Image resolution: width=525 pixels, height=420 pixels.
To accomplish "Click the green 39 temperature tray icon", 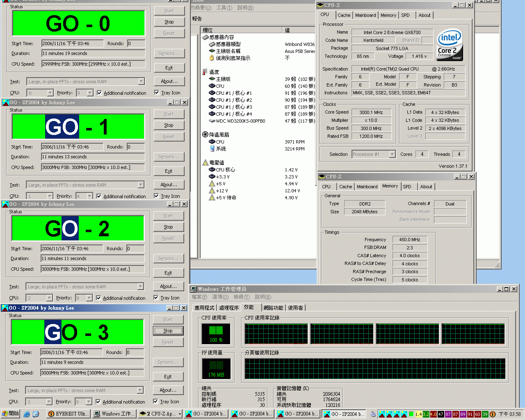I will point(485,414).
